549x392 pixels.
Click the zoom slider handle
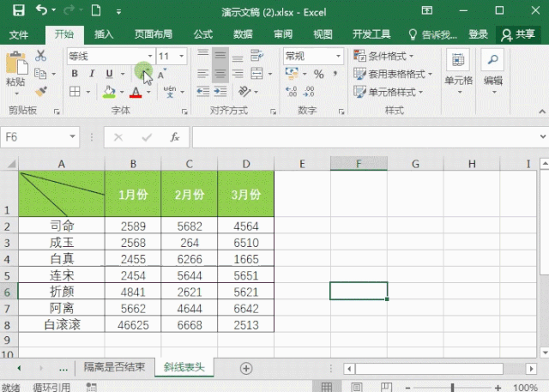click(x=453, y=387)
